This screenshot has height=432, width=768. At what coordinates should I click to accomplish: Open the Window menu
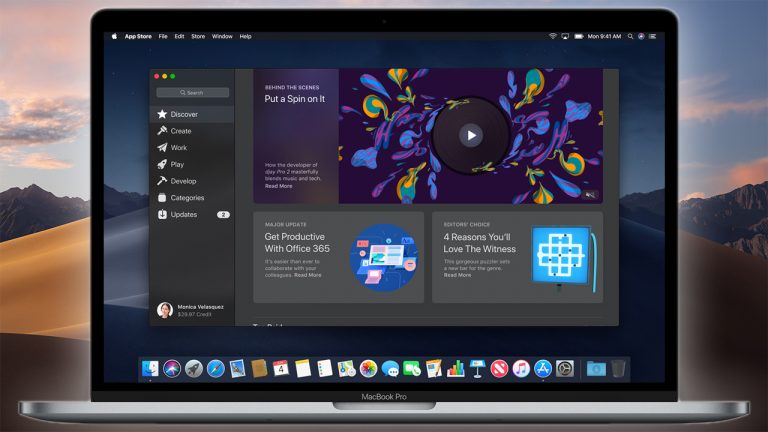click(222, 36)
